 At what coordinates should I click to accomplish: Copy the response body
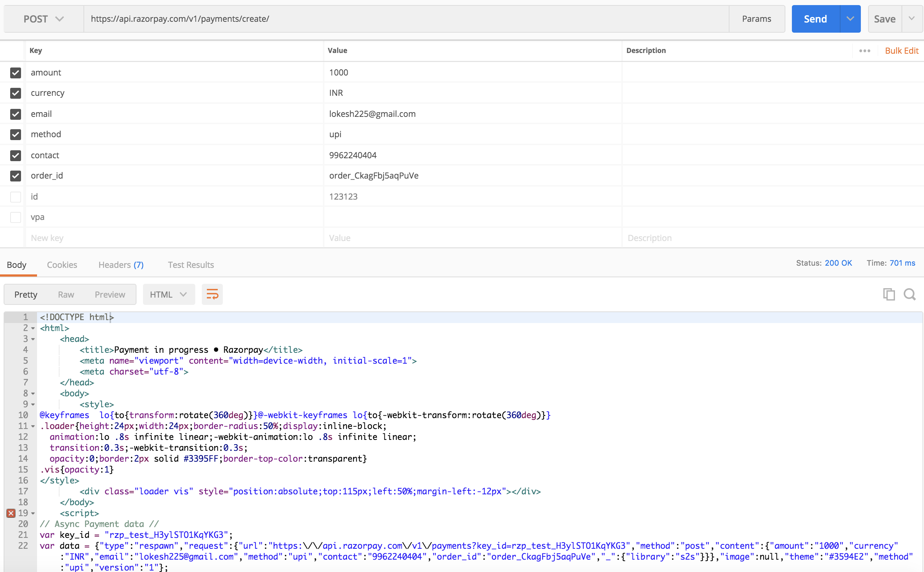[x=888, y=294]
